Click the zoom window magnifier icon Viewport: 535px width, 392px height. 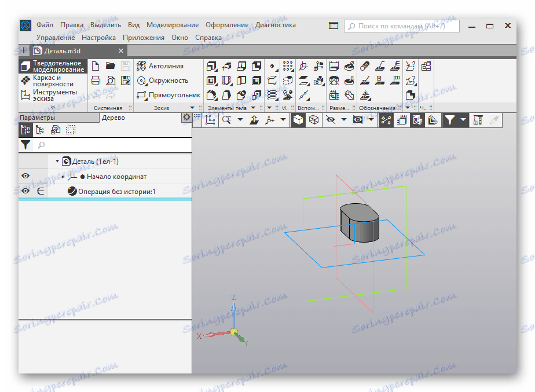[226, 120]
